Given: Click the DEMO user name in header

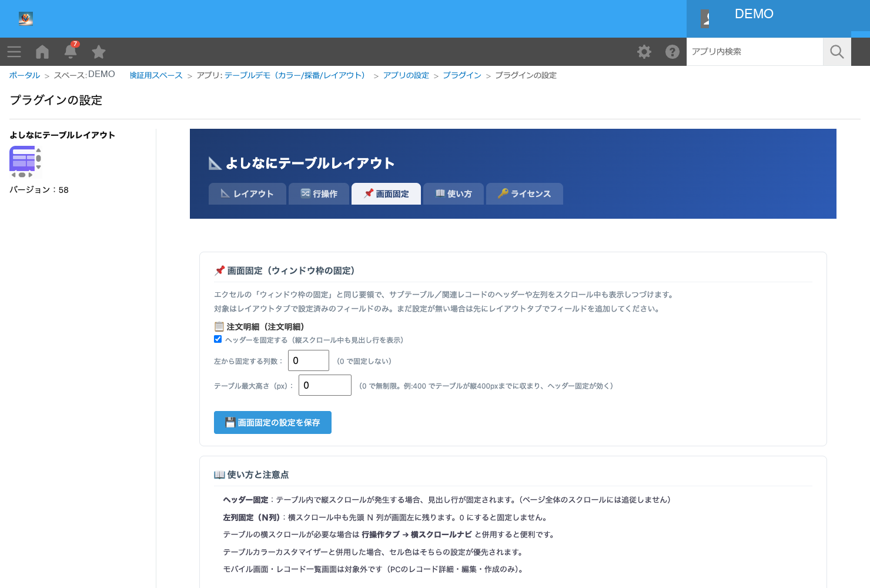Looking at the screenshot, I should pos(754,14).
